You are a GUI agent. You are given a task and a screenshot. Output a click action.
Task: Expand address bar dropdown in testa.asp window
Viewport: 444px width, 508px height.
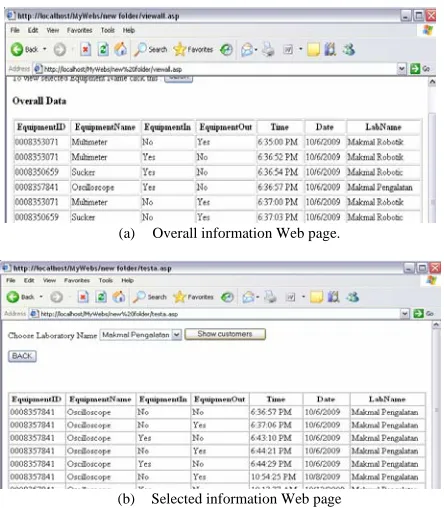pyautogui.click(x=404, y=314)
